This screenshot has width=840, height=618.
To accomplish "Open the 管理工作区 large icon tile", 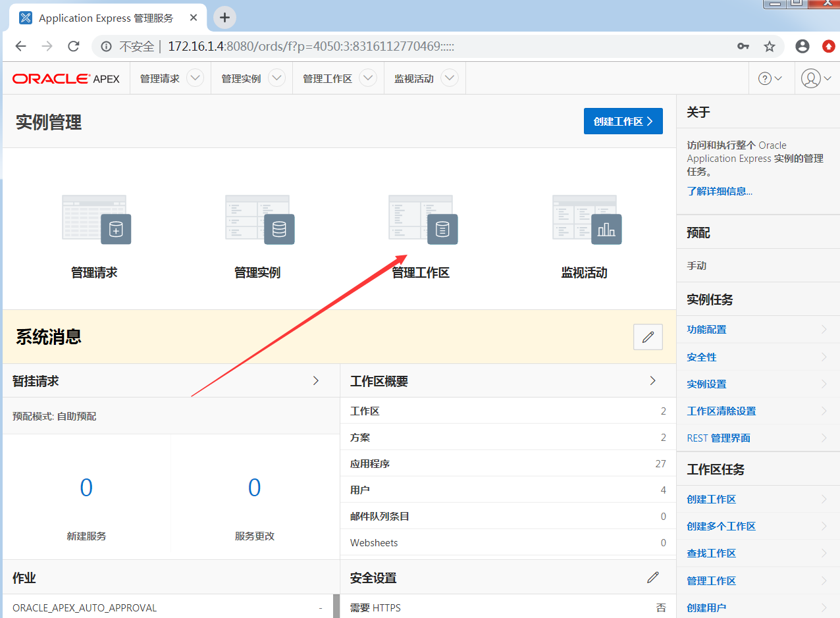I will [421, 237].
